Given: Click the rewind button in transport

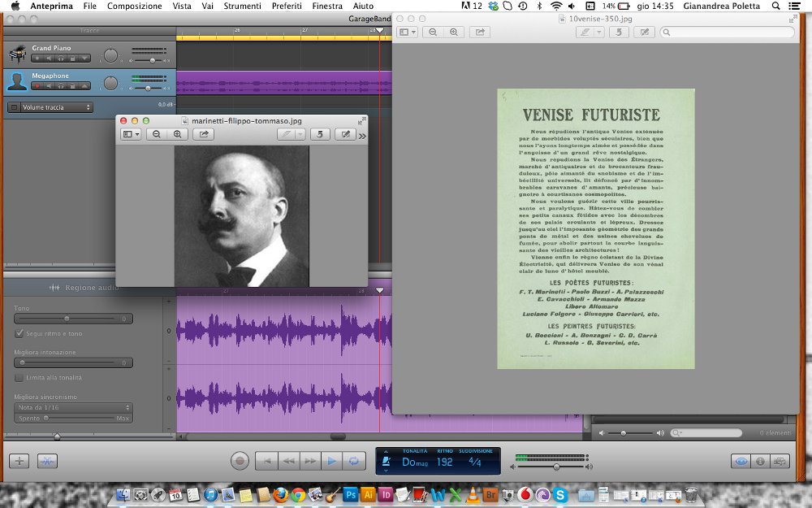Looking at the screenshot, I should [288, 460].
